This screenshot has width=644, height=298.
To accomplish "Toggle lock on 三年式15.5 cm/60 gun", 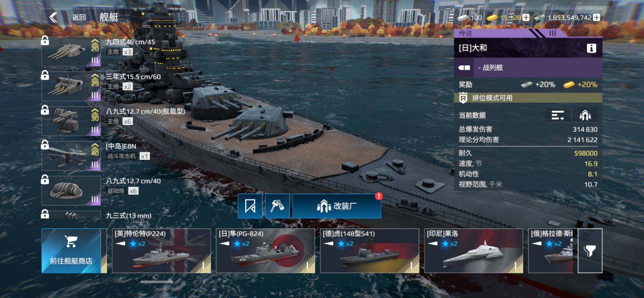I will tap(45, 75).
